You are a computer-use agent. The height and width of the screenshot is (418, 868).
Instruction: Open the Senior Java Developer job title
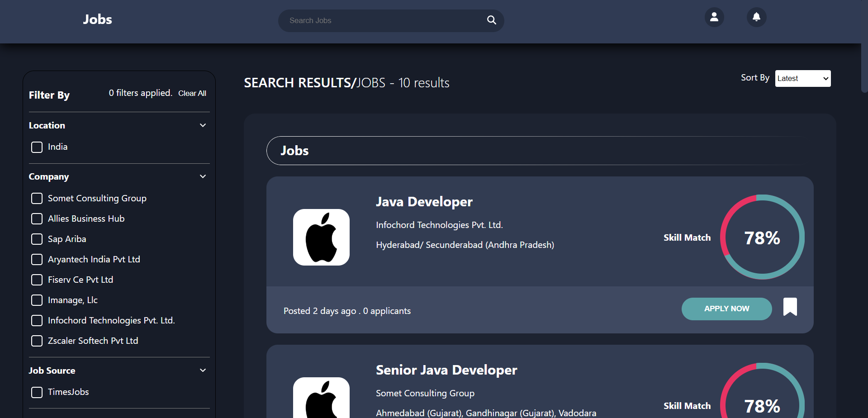[x=446, y=370]
